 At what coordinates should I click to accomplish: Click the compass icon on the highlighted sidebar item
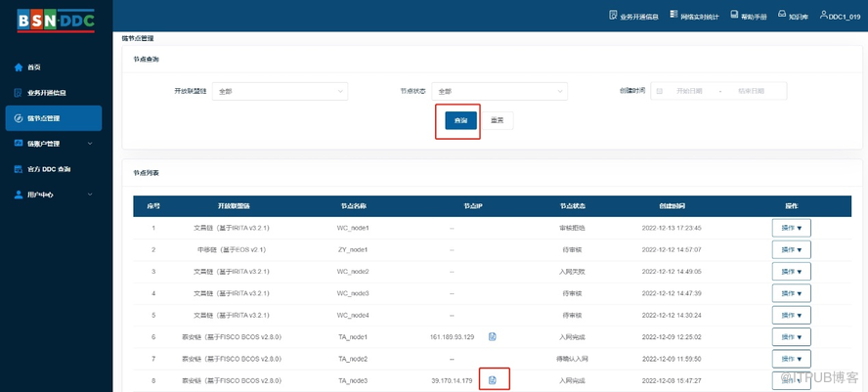pyautogui.click(x=19, y=118)
